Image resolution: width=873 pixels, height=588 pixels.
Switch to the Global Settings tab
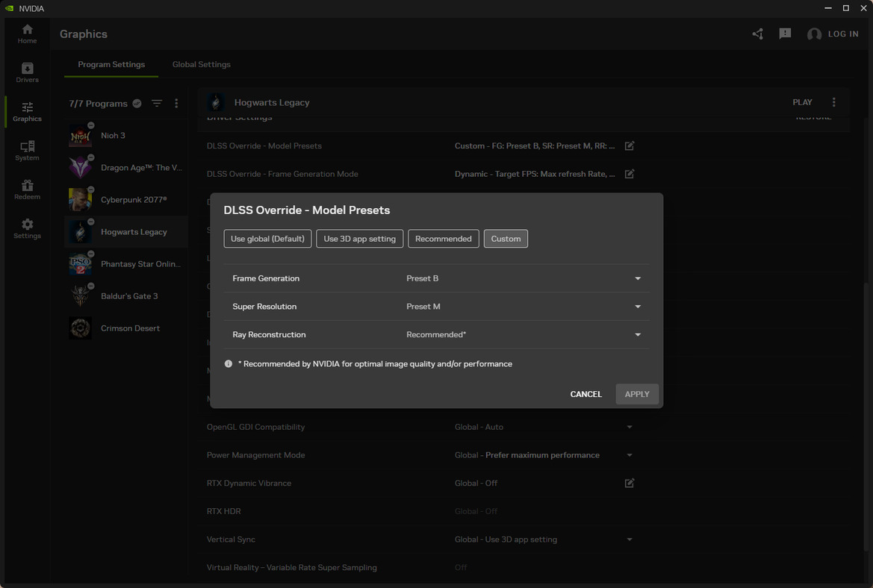(x=201, y=64)
